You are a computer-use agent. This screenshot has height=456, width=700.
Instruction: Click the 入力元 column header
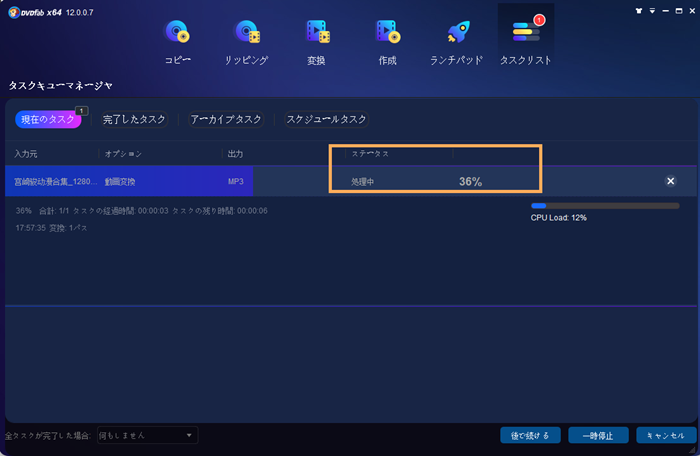[26, 154]
